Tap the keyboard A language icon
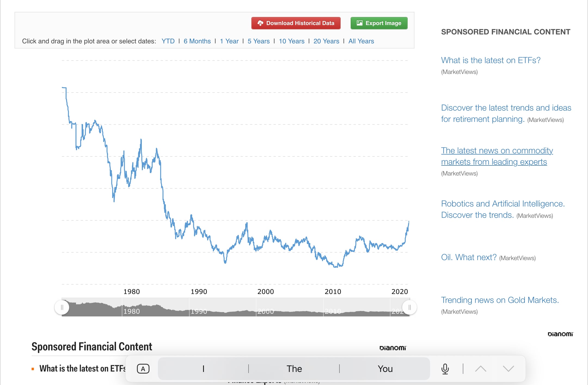588x385 pixels. coord(143,369)
